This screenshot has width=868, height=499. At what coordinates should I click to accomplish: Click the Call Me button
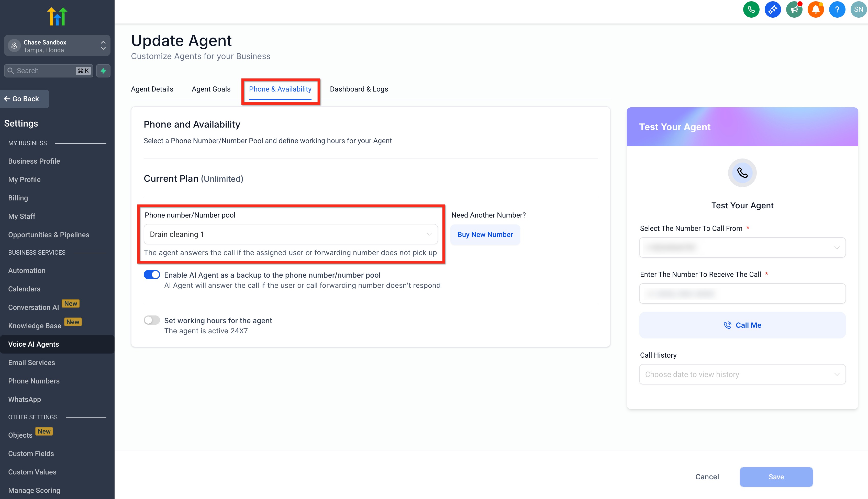(742, 325)
